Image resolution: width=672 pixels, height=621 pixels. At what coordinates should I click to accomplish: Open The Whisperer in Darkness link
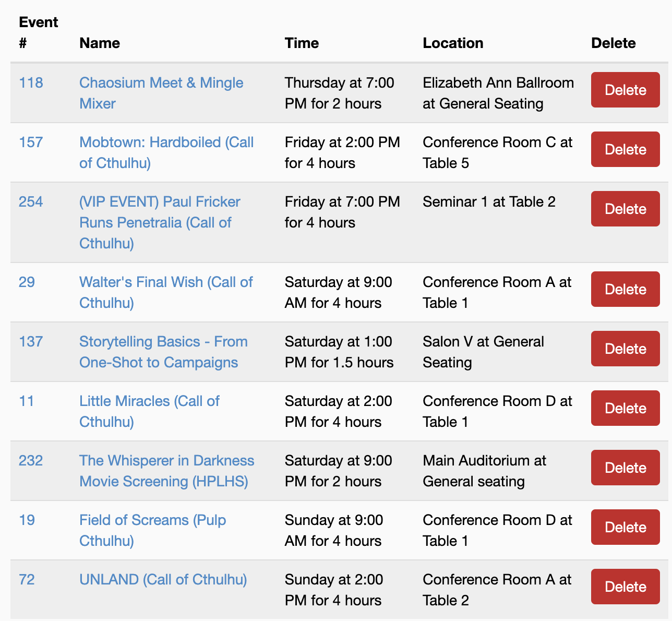tap(166, 461)
